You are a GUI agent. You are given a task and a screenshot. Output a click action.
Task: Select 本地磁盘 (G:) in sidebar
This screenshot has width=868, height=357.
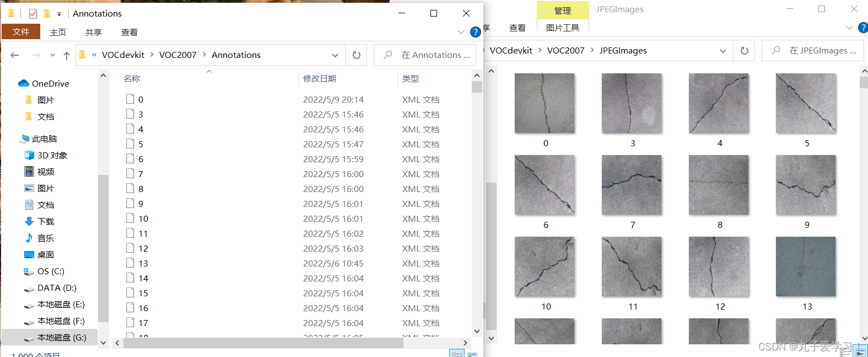[55, 338]
